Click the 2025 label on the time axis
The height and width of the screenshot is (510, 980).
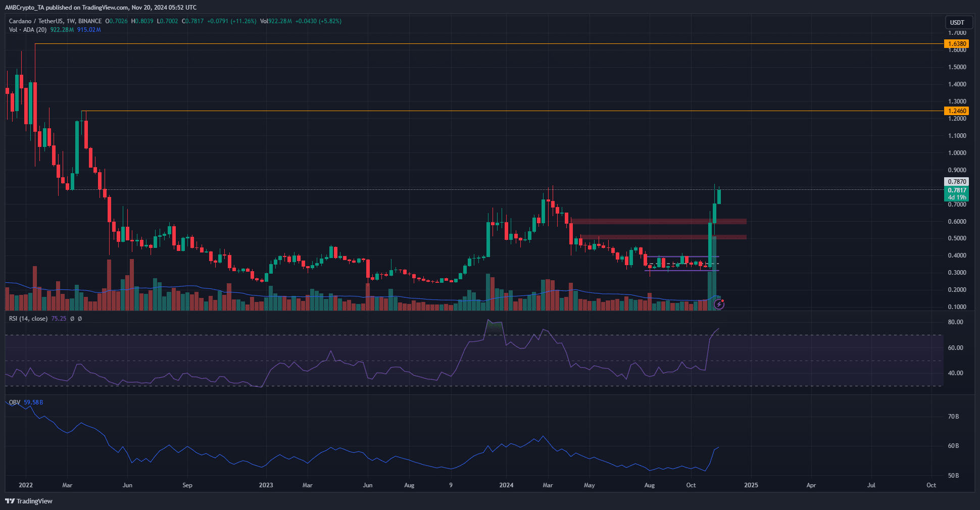pyautogui.click(x=751, y=485)
